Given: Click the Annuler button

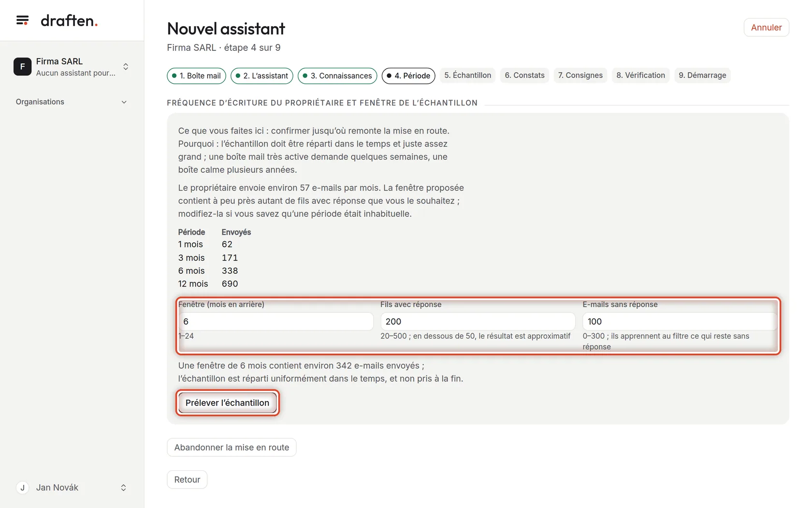Looking at the screenshot, I should click(x=766, y=28).
